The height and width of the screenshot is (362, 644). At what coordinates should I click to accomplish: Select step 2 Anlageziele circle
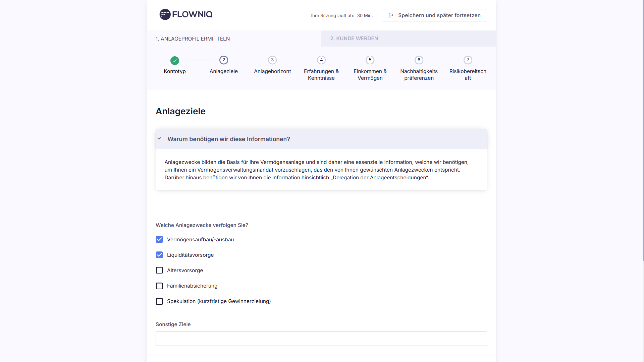point(224,60)
